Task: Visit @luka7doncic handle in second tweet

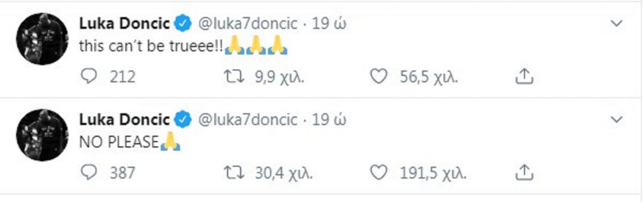Action: tap(248, 119)
